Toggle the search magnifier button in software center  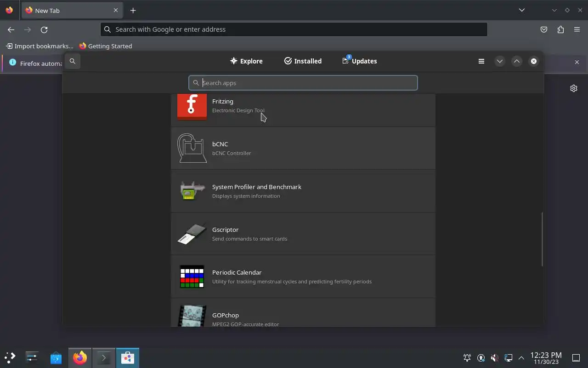pos(73,61)
